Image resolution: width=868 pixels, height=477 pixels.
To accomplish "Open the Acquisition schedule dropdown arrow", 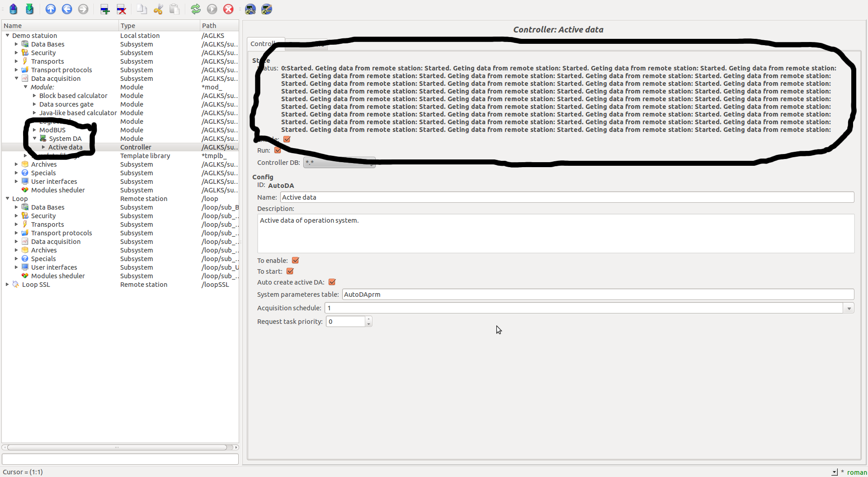I will click(849, 309).
